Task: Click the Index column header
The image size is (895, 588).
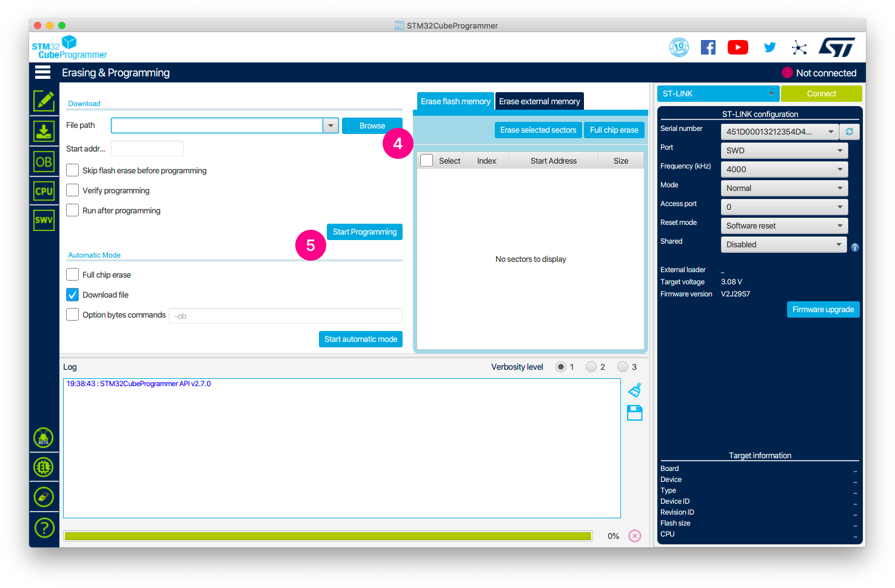Action: tap(486, 161)
